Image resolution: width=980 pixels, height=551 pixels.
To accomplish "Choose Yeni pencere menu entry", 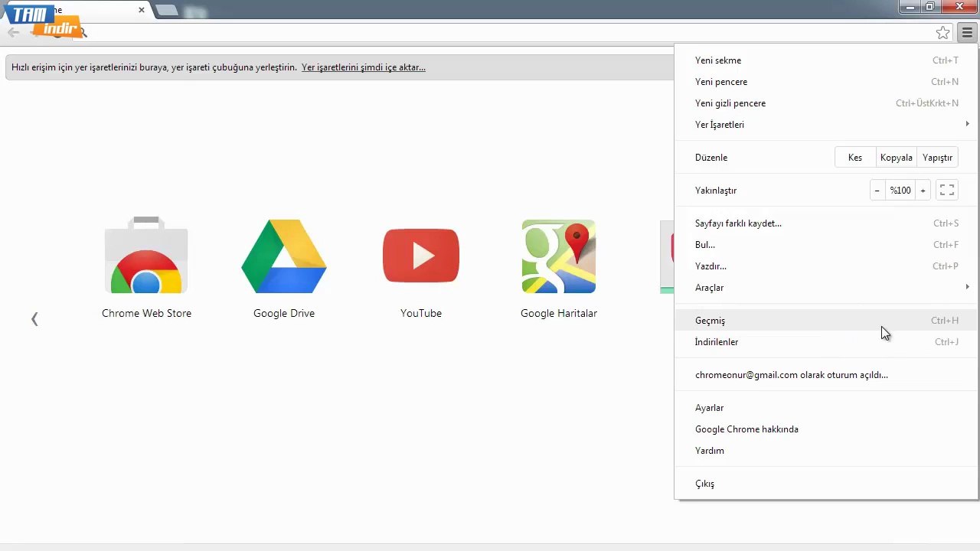I will 825,82.
